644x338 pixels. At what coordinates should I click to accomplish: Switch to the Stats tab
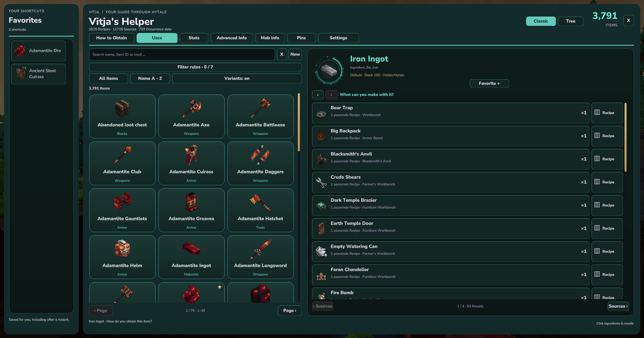(194, 38)
